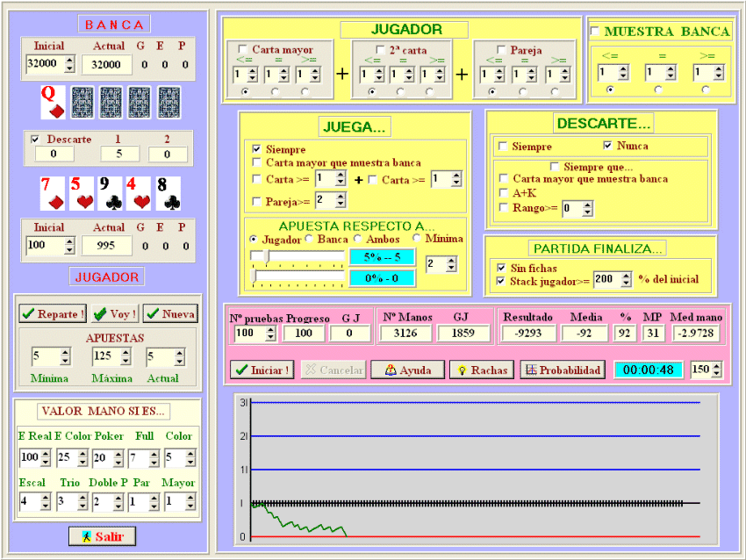Enable the Muestra Banca checkbox
Viewport: 746px width, 560px height.
(595, 32)
